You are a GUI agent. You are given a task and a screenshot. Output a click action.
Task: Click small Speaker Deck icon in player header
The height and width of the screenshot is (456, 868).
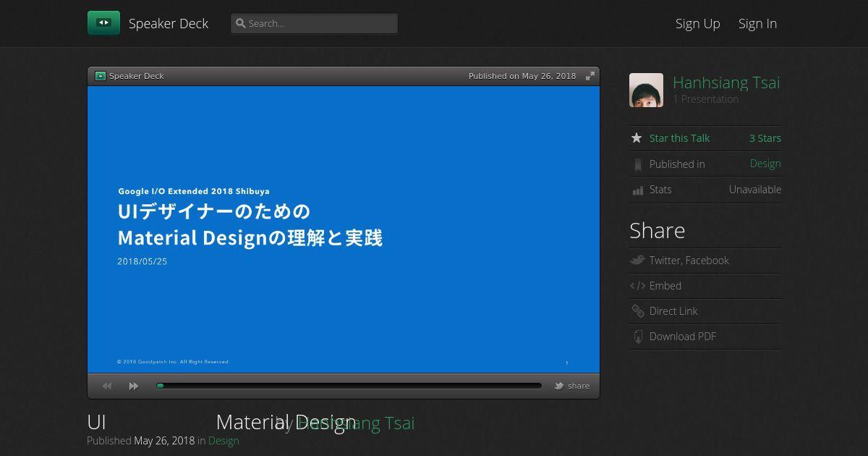[101, 76]
